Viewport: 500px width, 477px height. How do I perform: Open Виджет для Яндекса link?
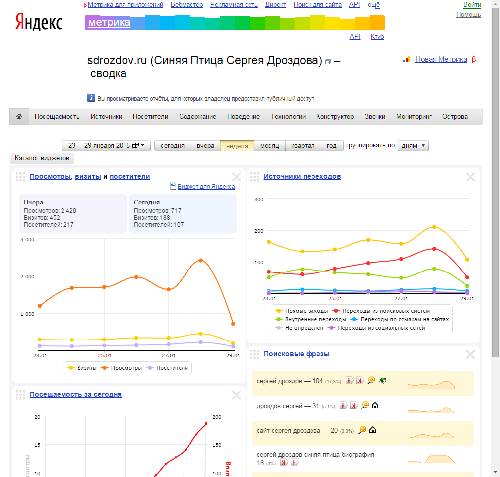pyautogui.click(x=206, y=186)
